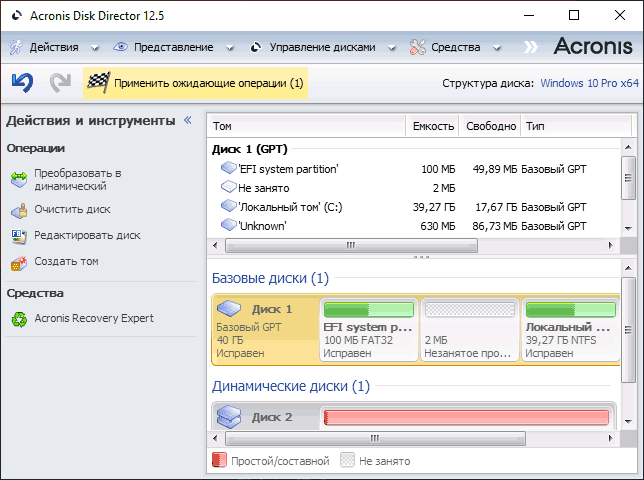The height and width of the screenshot is (480, 644).
Task: Click the 'Unknown' volume icon in list
Action: coord(228,225)
